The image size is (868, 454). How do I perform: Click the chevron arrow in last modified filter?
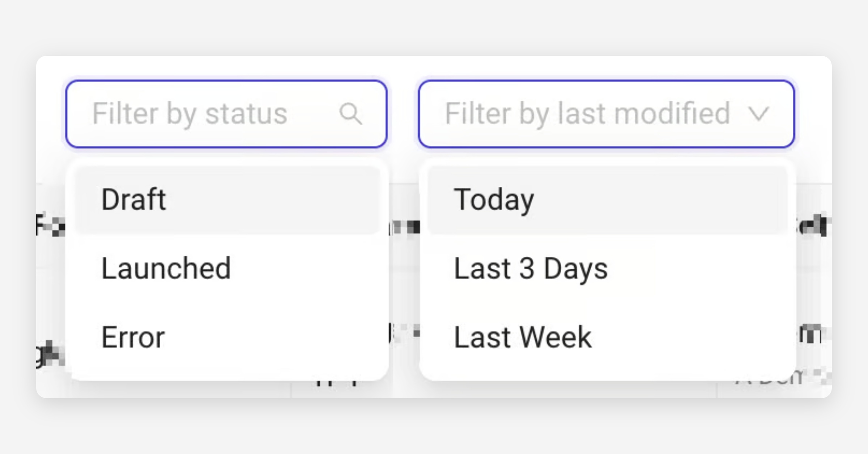point(758,114)
